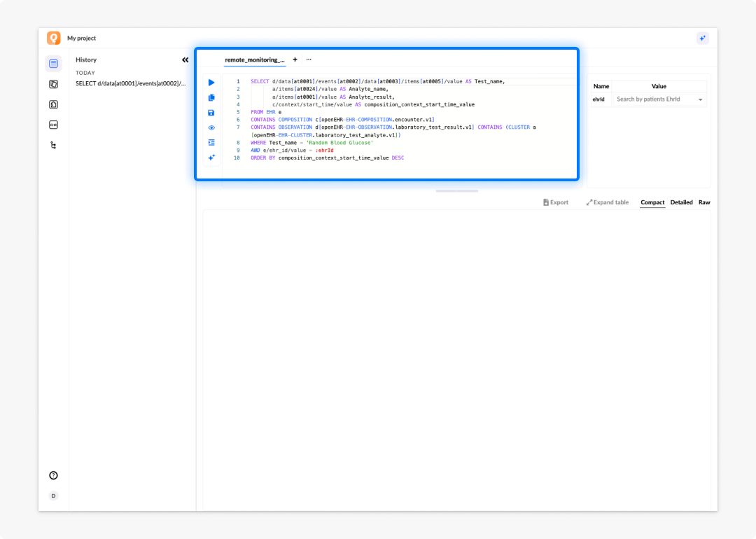
Task: Click line number 10 in gutter
Action: (237, 158)
